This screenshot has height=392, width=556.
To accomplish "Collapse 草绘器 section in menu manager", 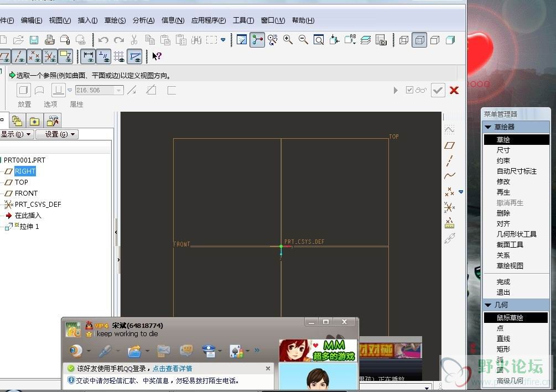I will (x=488, y=127).
